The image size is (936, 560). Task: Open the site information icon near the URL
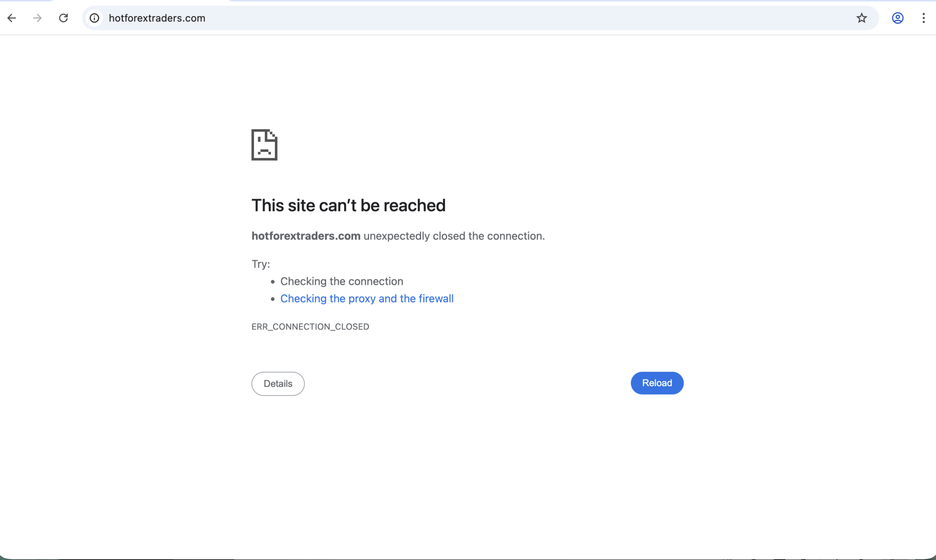(x=94, y=18)
